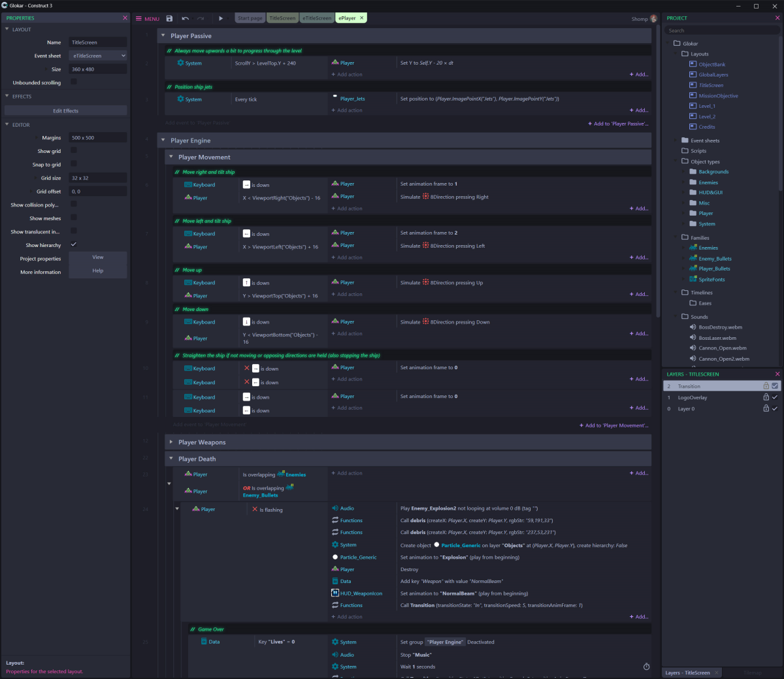This screenshot has width=784, height=679.
Task: Click the wait timer clock icon
Action: point(646,666)
